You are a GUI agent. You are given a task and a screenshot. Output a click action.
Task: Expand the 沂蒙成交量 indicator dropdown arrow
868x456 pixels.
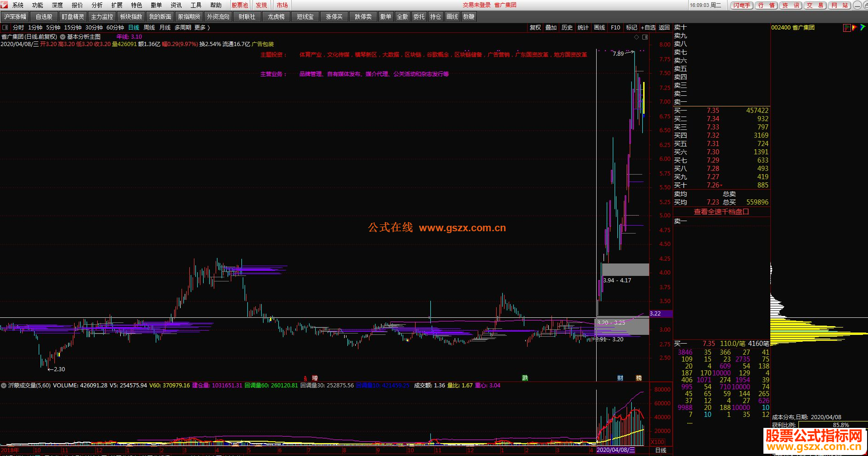[4, 386]
